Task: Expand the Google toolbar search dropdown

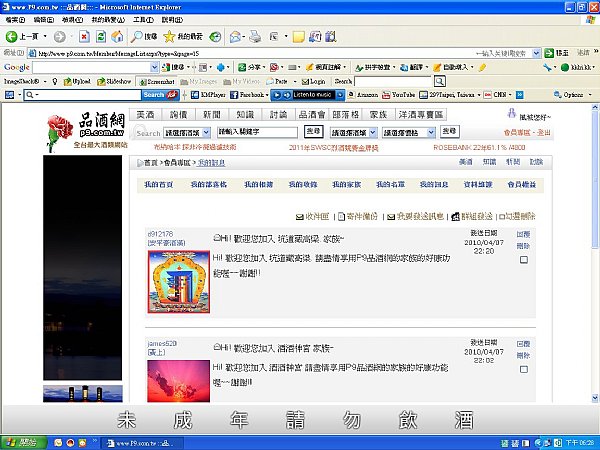Action: tap(154, 67)
